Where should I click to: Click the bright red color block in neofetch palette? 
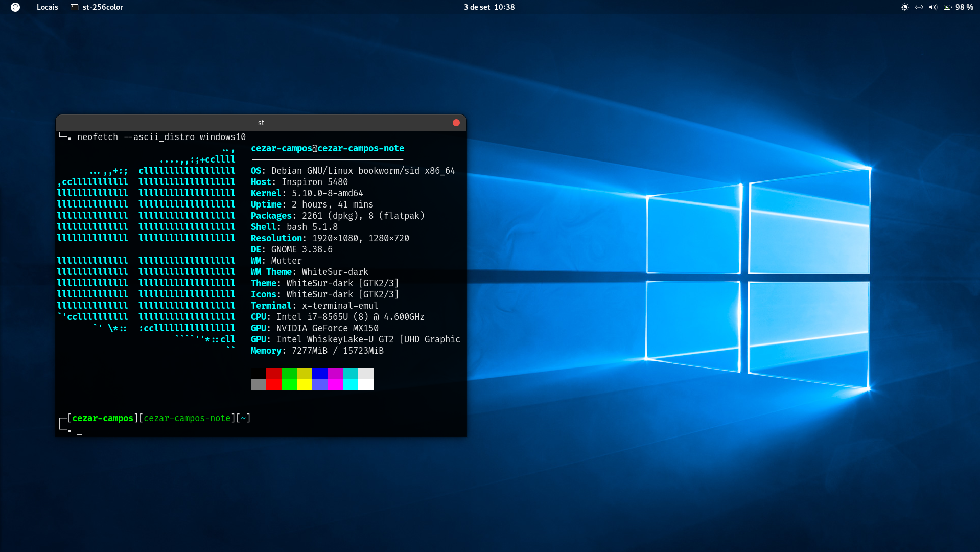[274, 385]
